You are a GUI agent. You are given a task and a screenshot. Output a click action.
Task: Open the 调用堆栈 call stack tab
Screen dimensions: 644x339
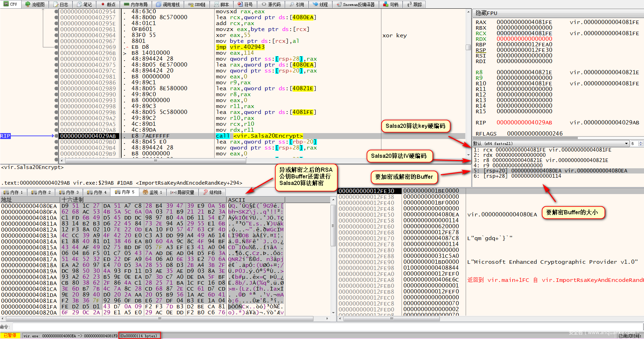[168, 5]
